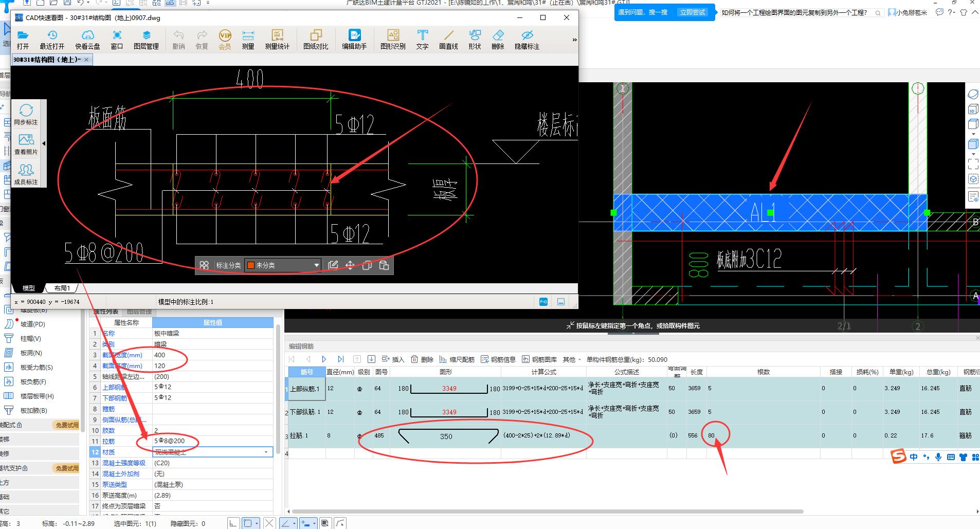Click the move icon in annotation bar
980x529 pixels.
[x=350, y=265]
